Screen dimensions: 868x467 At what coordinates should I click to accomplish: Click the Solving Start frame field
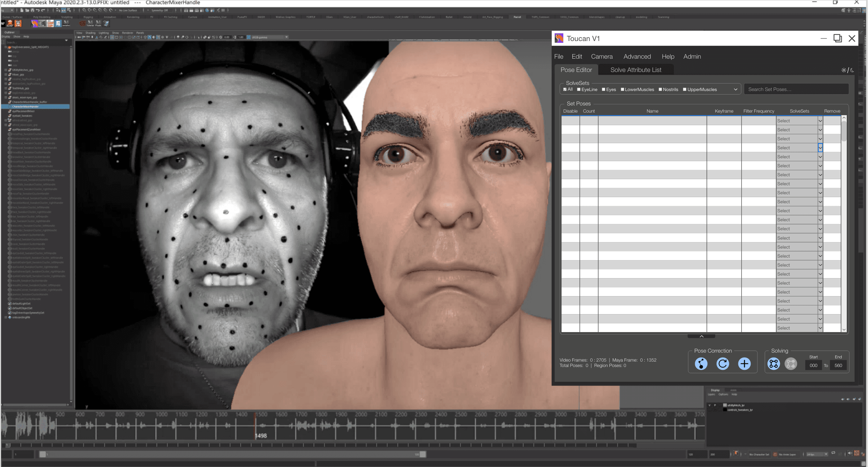click(813, 366)
